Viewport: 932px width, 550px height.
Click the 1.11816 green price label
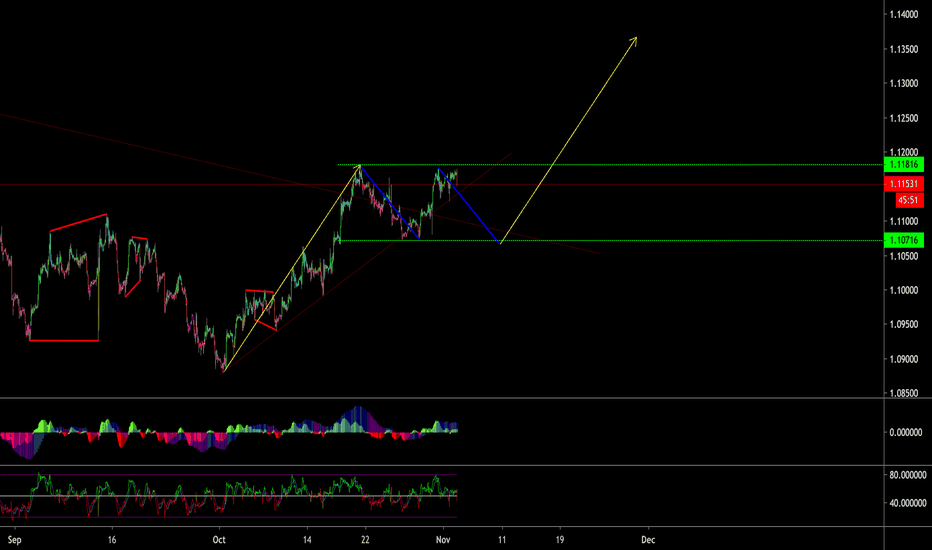903,165
